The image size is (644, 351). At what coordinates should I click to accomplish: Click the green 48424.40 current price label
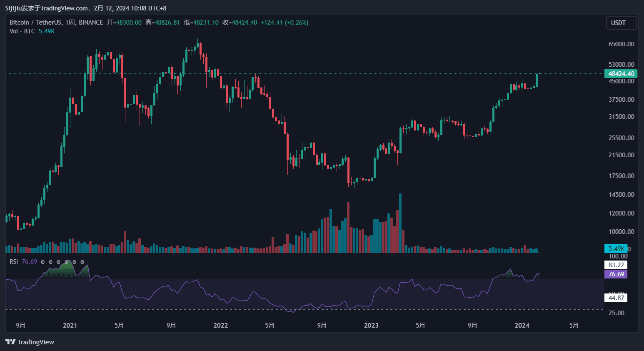pyautogui.click(x=621, y=74)
